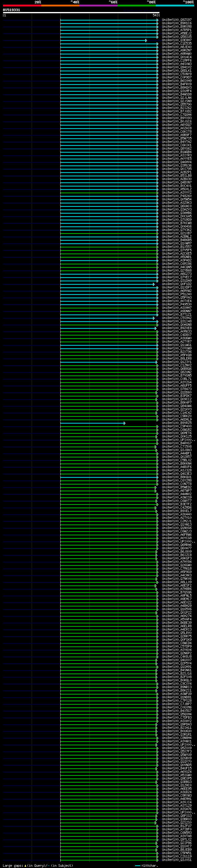Select UniRef100_B8KQU1 label
The width and height of the screenshot is (197, 868).
click(176, 477)
